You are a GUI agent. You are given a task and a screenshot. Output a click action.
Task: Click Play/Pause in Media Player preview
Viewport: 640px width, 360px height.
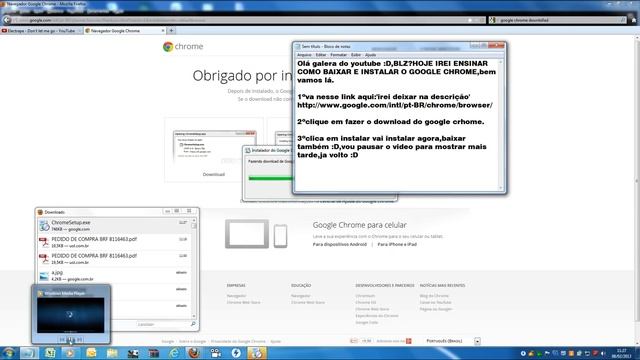pos(71,339)
